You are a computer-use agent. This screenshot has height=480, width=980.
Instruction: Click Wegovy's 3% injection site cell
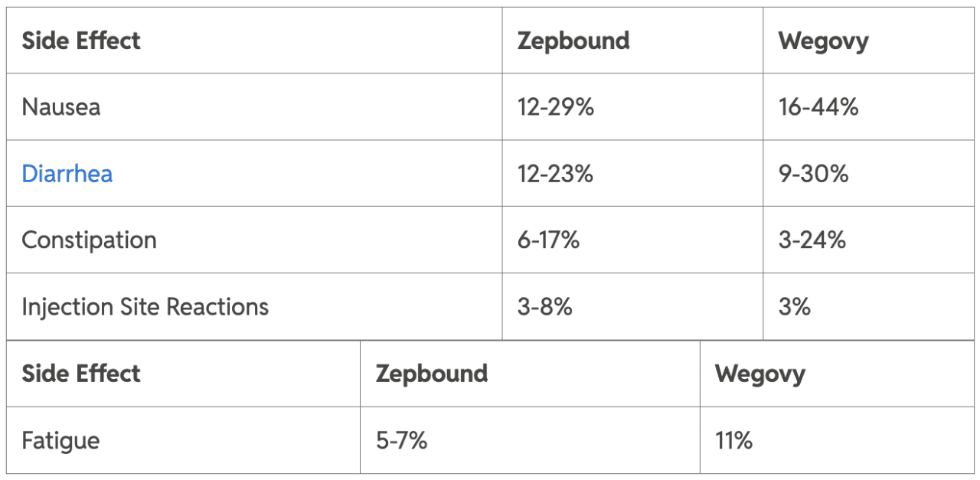pos(795,307)
